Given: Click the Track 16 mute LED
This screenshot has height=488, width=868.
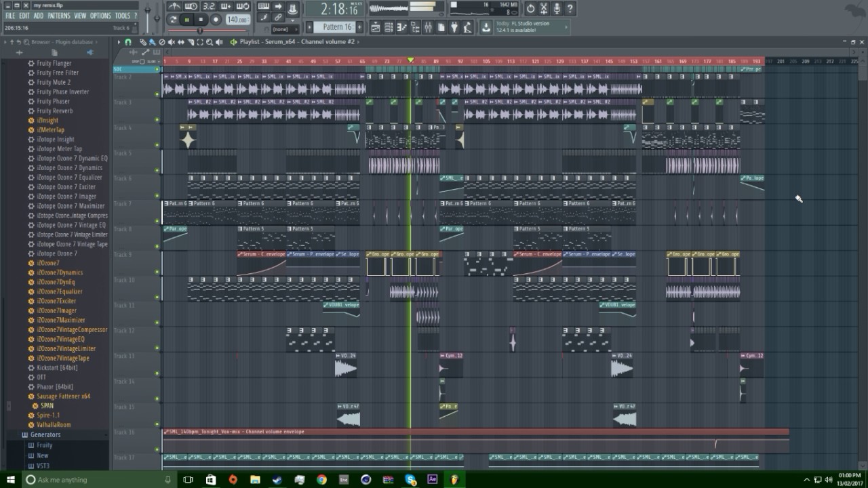Looking at the screenshot, I should pos(157,450).
